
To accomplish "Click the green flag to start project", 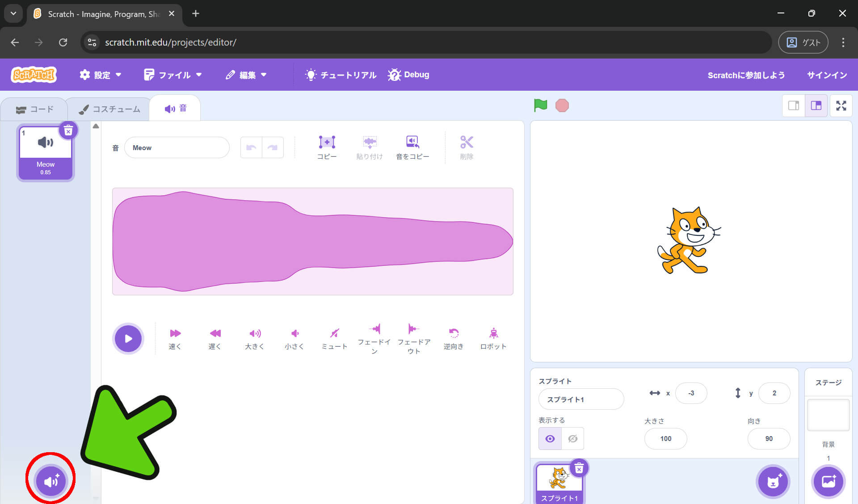I will click(x=540, y=105).
